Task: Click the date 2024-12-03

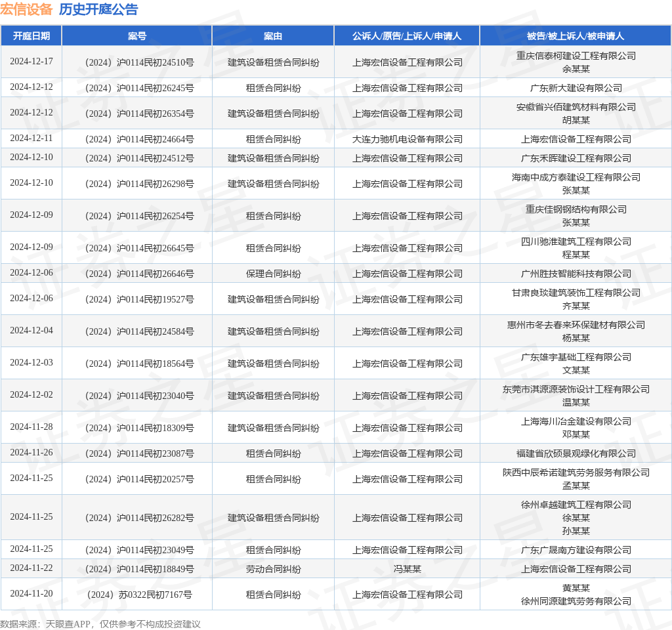Action: pos(31,362)
